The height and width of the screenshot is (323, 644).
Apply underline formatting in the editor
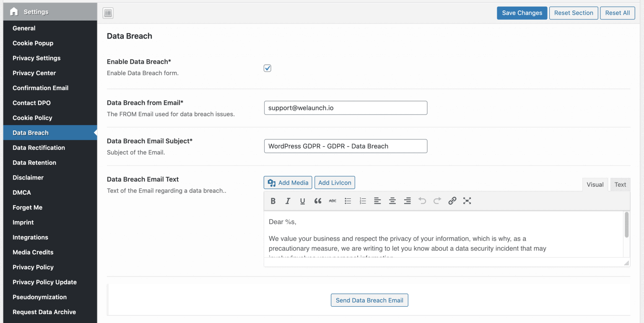coord(303,201)
